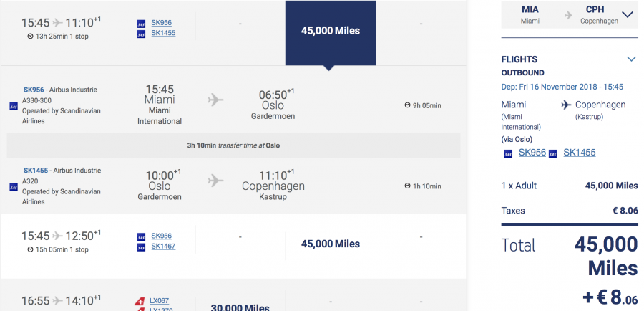Click the airplane icon between Oslo and Copenhagen times
This screenshot has width=644, height=311.
coord(215,180)
